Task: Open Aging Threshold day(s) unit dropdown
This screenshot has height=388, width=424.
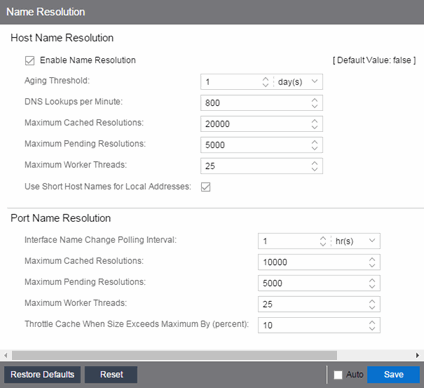Action: coord(314,81)
